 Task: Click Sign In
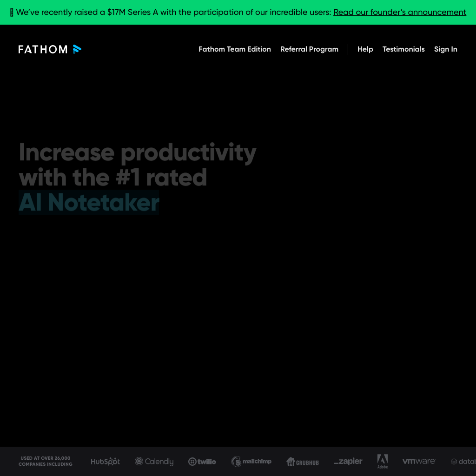445,49
